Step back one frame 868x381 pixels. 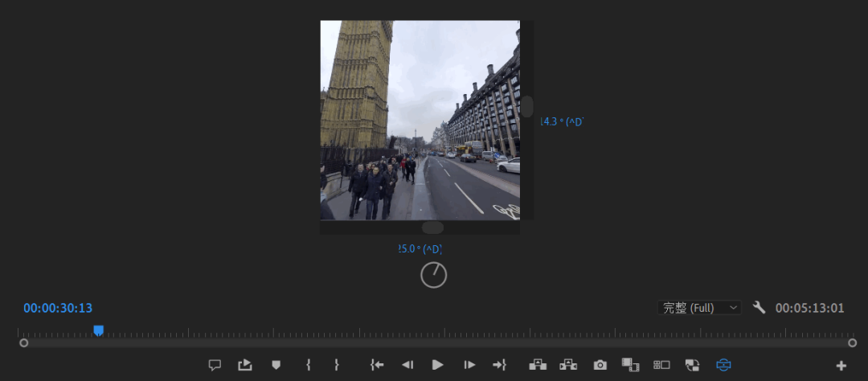[x=407, y=365]
